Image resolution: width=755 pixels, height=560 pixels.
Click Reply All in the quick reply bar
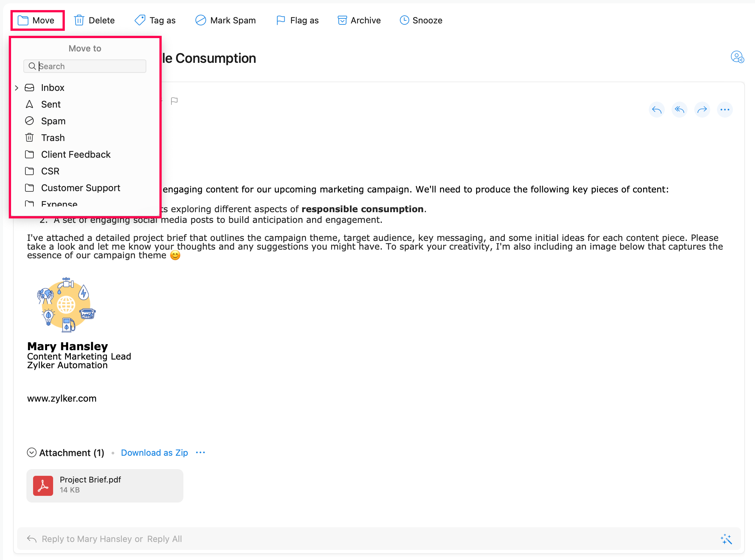[x=164, y=539]
